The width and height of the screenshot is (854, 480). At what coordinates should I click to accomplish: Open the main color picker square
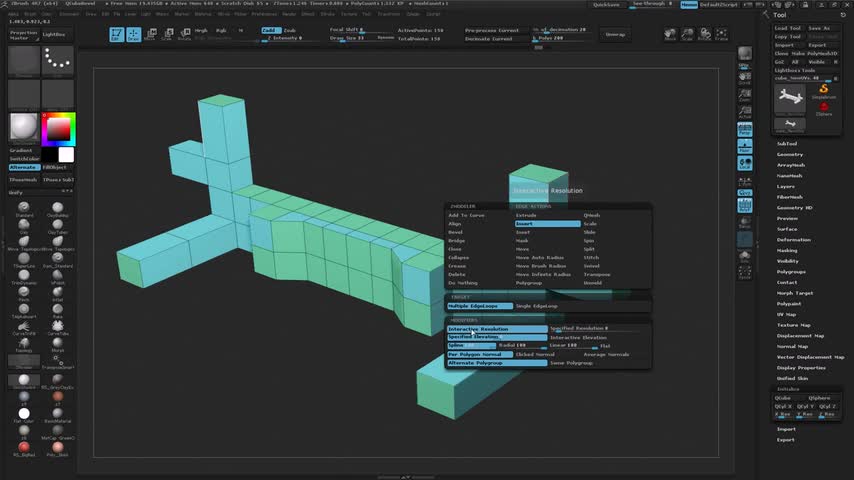tap(58, 129)
